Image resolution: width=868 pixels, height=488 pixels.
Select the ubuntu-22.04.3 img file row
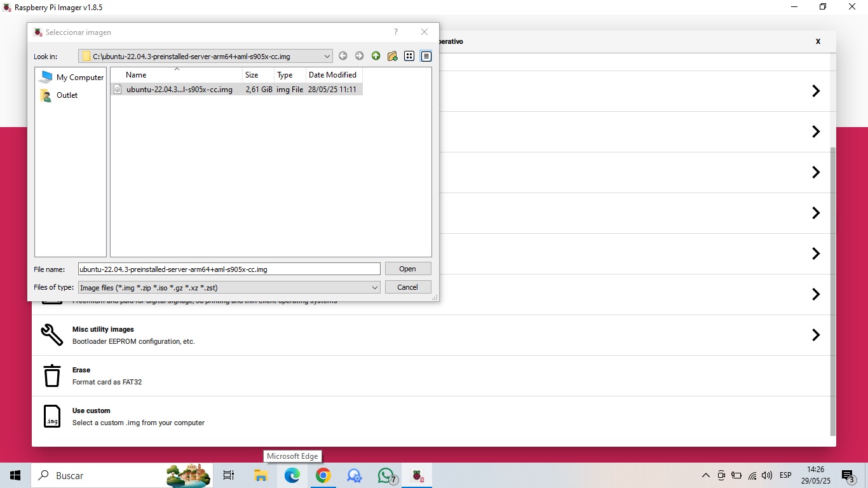click(x=236, y=90)
